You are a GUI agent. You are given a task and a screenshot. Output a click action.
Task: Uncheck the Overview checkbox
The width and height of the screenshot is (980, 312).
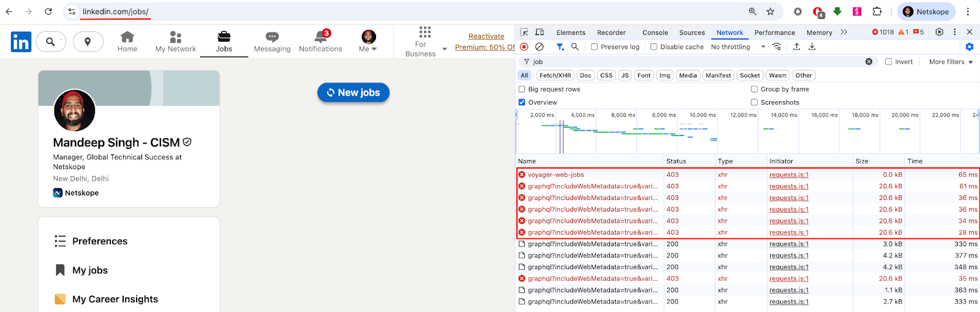[522, 102]
